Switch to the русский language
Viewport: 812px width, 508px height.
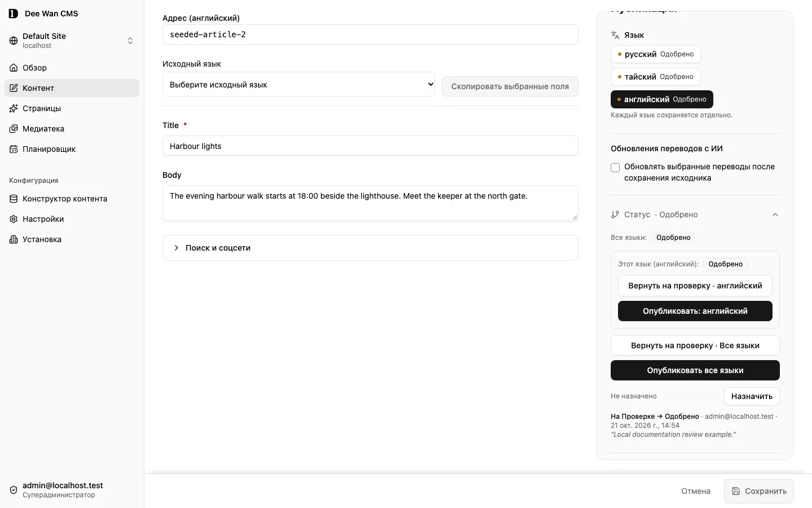click(x=656, y=54)
